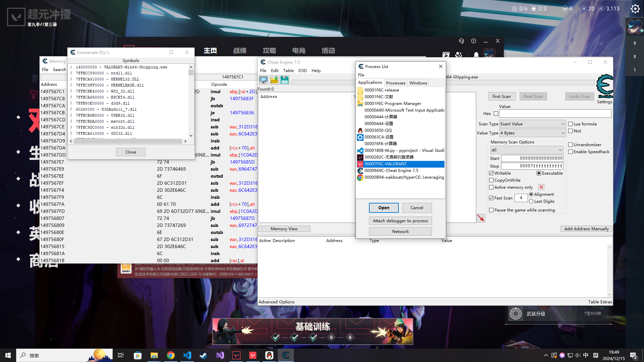Click Network button in Process List
The width and height of the screenshot is (644, 362).
coord(400,232)
